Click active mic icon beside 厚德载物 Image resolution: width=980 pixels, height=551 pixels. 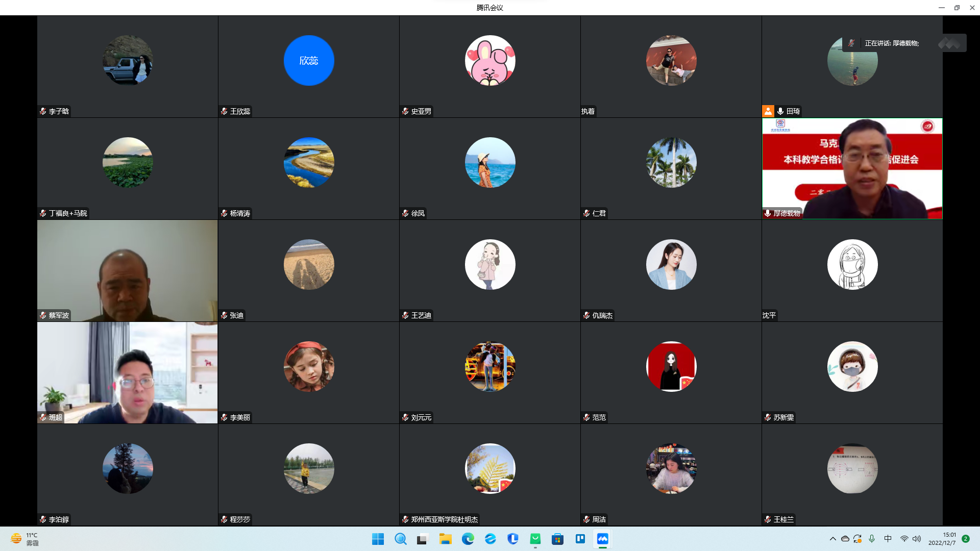pos(768,213)
